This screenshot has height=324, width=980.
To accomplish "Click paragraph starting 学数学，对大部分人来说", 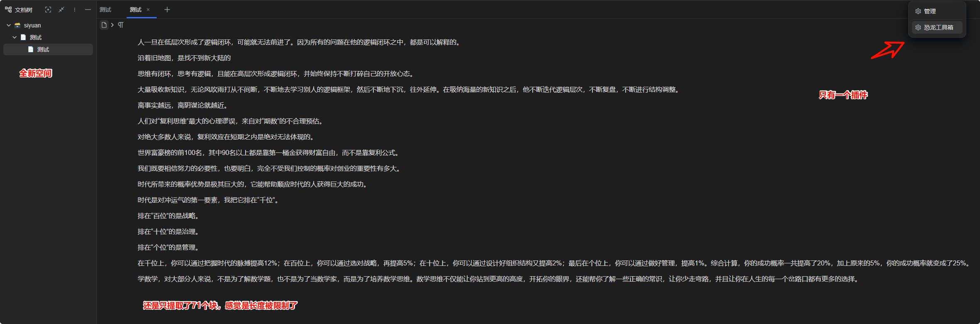I will click(x=499, y=279).
